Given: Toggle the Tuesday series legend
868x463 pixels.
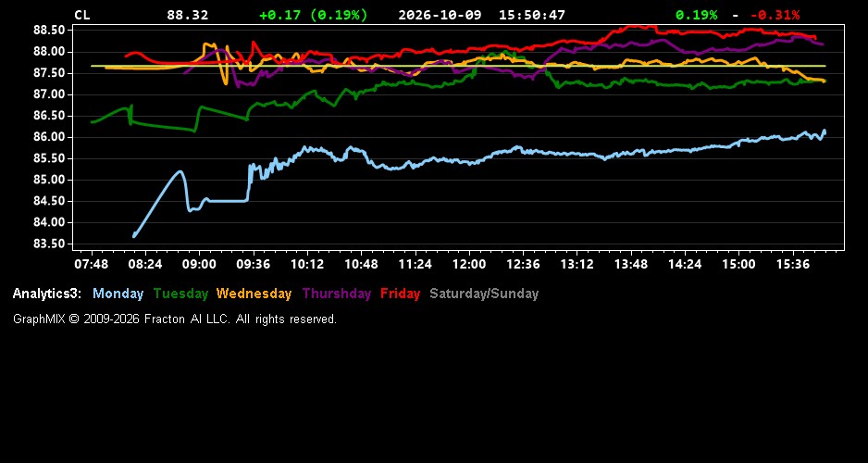Looking at the screenshot, I should pyautogui.click(x=180, y=294).
